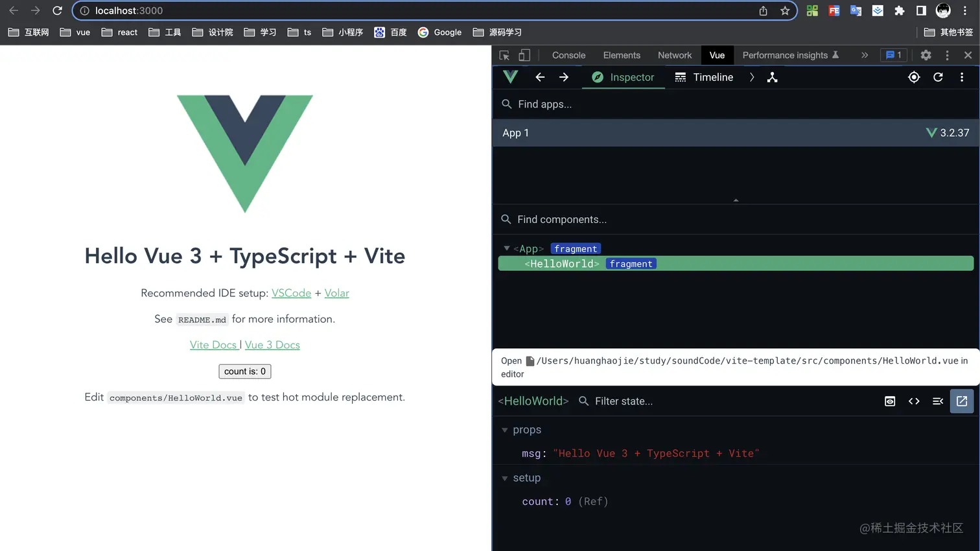Toggle the browser side panel icon
This screenshot has width=980, height=551.
tap(921, 10)
